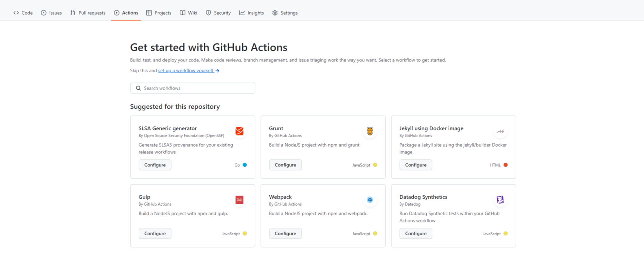Click the arrow icon after workflow yourself link
The image size is (644, 256).
pos(217,71)
